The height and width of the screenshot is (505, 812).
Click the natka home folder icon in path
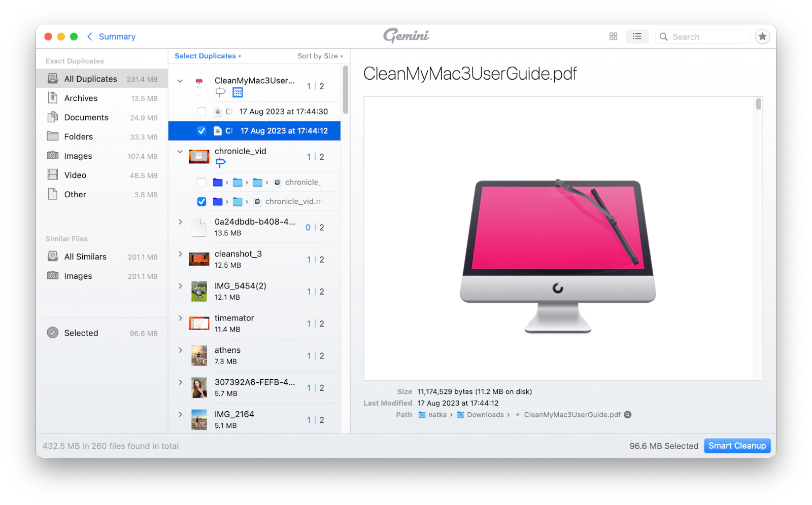pyautogui.click(x=422, y=415)
